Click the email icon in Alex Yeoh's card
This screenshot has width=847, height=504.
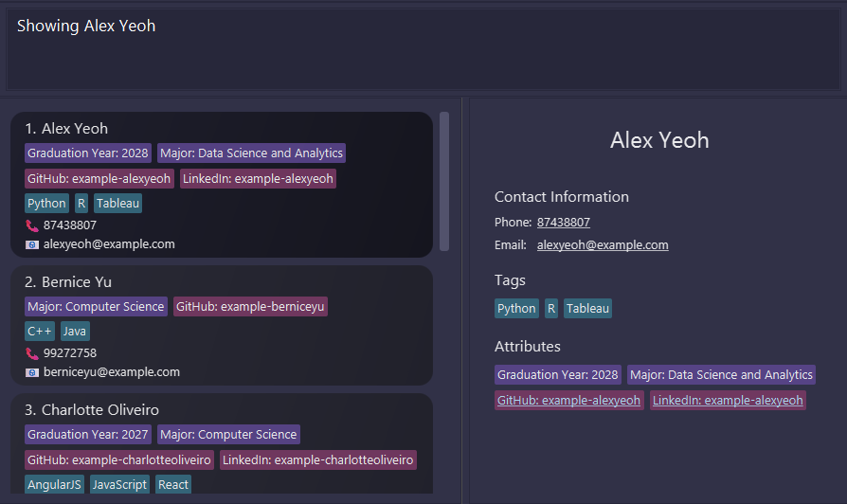click(x=32, y=244)
